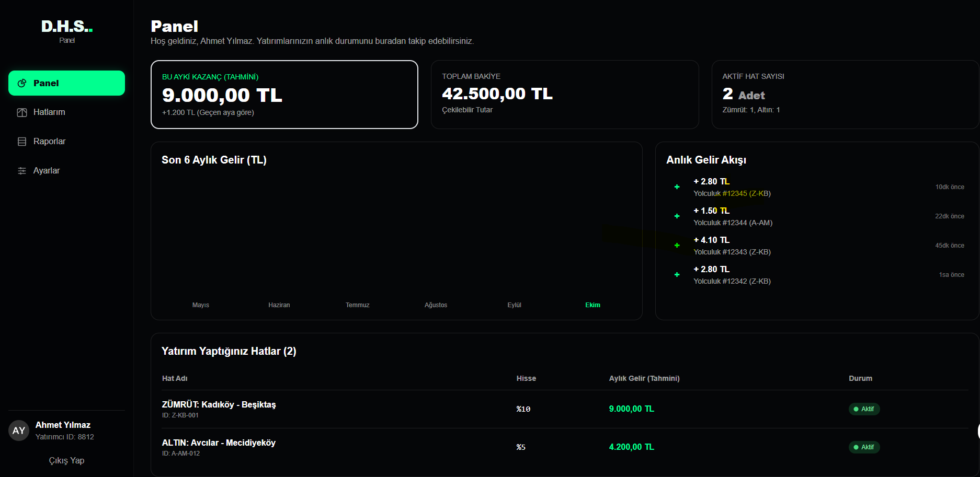Click plus icon beside +4.10 TL entry
Screen dimensions: 980x477
coord(677,246)
